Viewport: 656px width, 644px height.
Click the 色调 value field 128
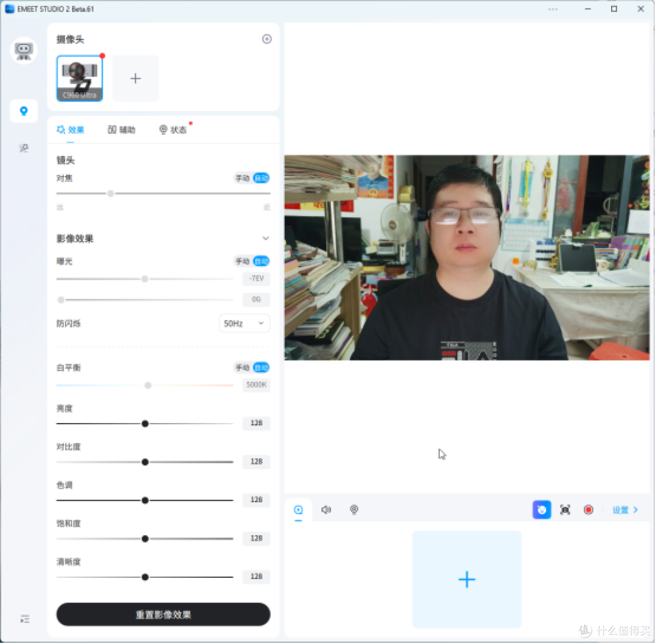click(256, 500)
